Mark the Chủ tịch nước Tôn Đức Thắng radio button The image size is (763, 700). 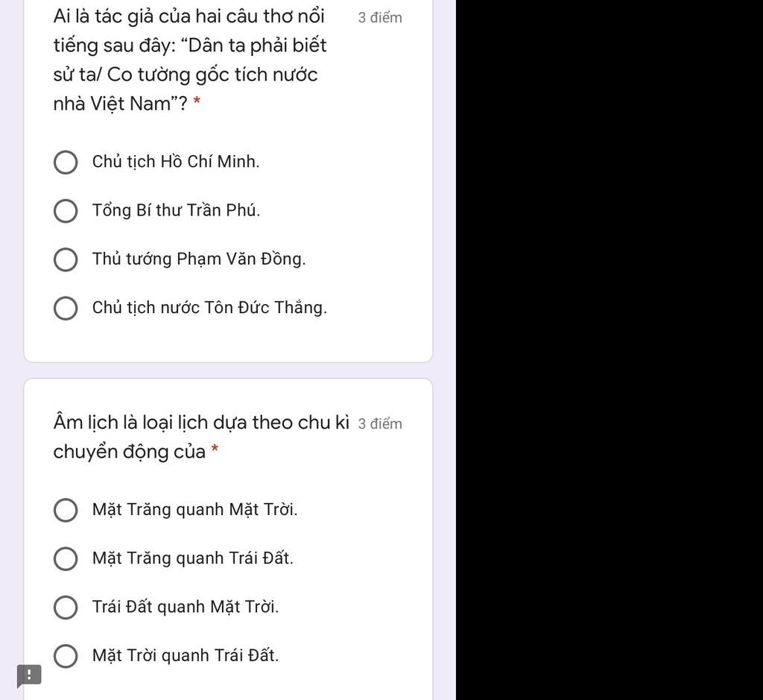[x=66, y=309]
